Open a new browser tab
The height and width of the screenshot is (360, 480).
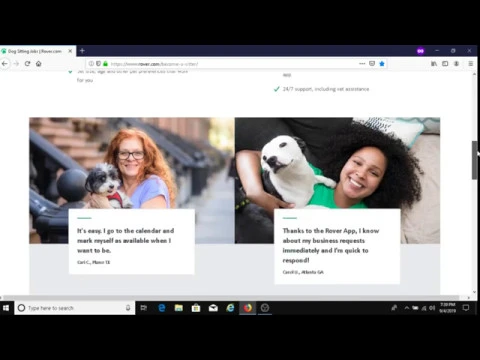point(82,51)
